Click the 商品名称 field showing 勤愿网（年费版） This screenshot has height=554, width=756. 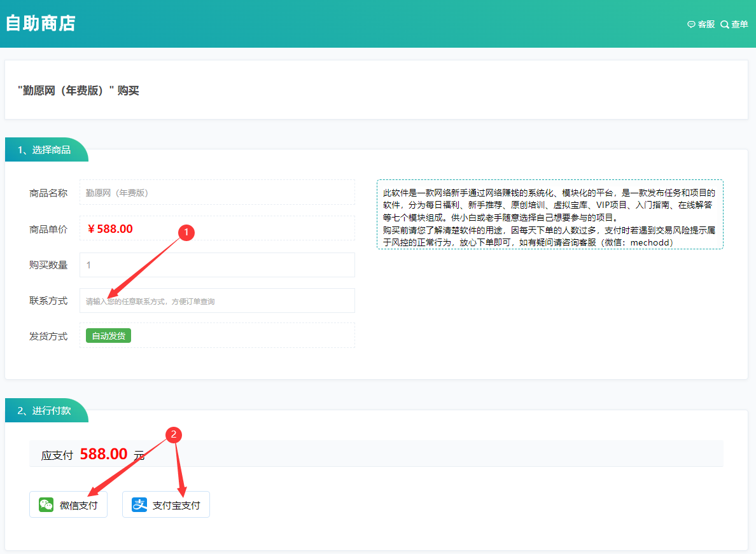216,193
